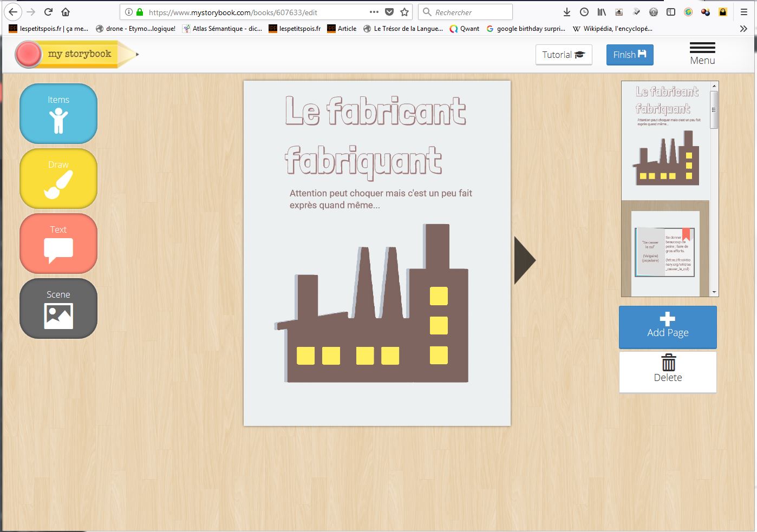Click the browser reload button

pyautogui.click(x=48, y=12)
